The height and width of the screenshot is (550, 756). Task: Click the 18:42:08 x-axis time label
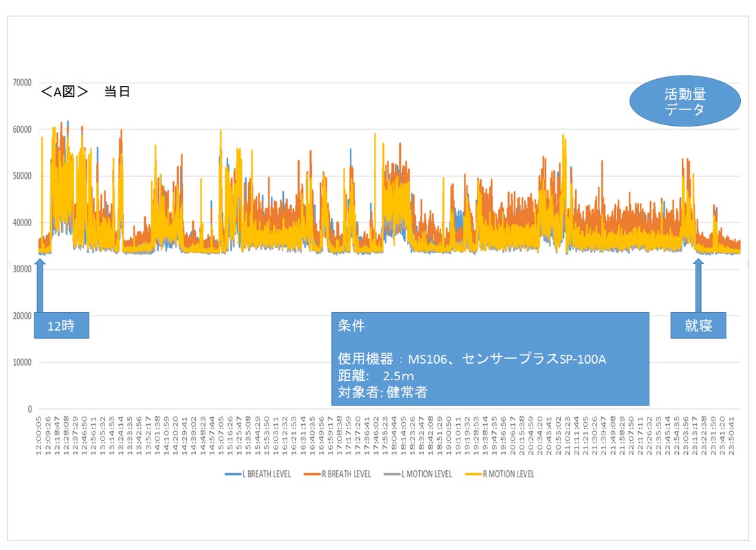tap(430, 436)
